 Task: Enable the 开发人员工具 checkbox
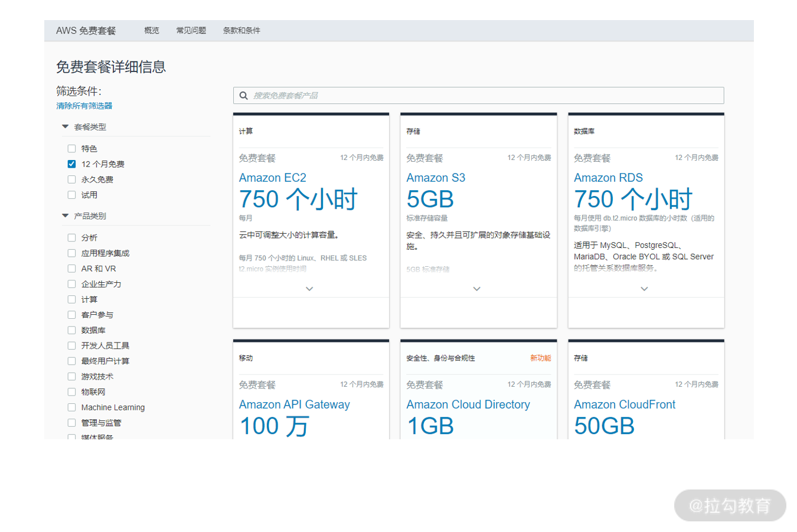[x=71, y=345]
